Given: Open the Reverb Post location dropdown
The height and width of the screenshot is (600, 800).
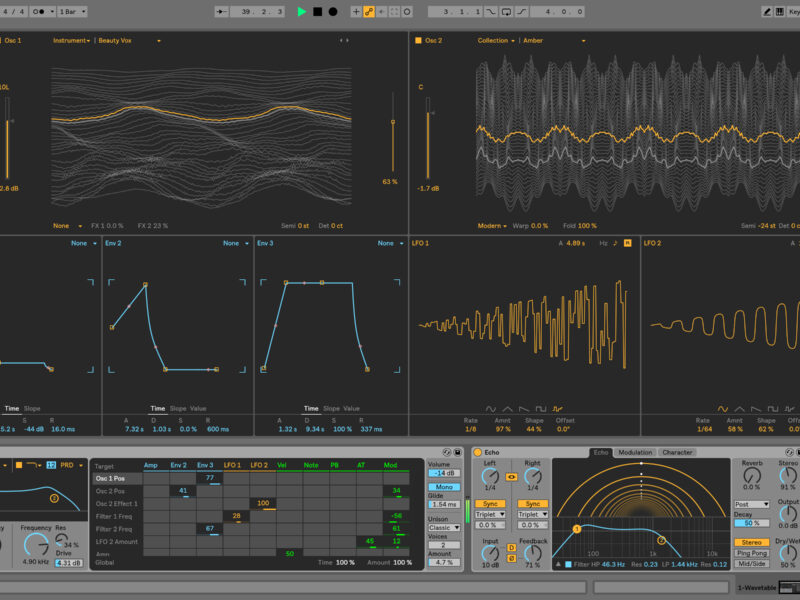Looking at the screenshot, I should point(752,504).
